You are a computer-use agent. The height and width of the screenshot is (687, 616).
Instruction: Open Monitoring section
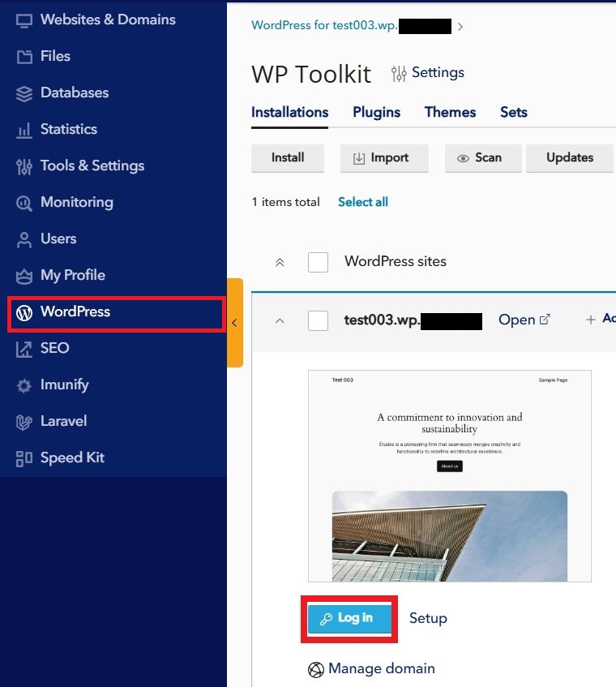click(x=77, y=202)
